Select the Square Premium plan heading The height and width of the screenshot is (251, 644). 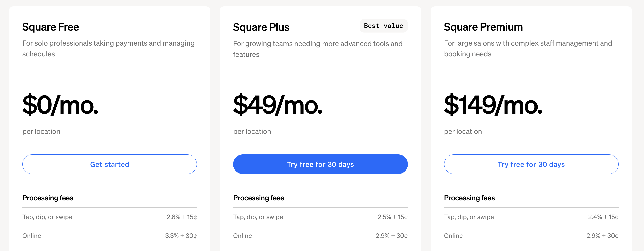click(483, 27)
